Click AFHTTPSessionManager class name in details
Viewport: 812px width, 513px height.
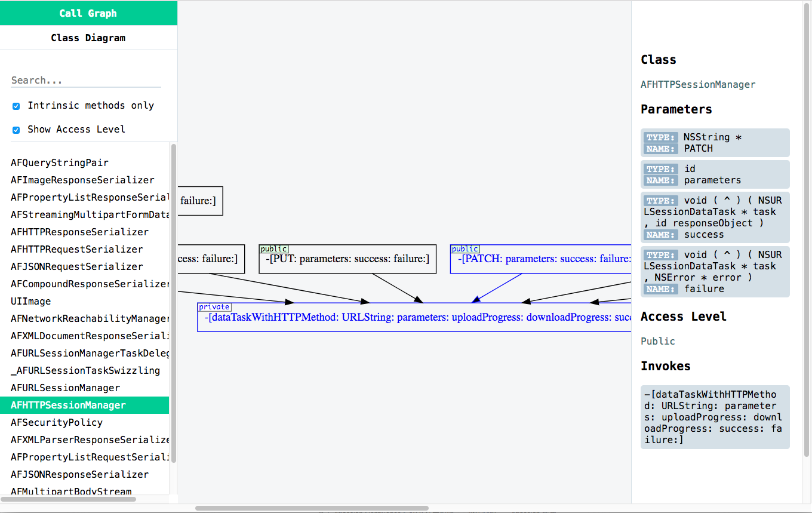click(x=698, y=85)
